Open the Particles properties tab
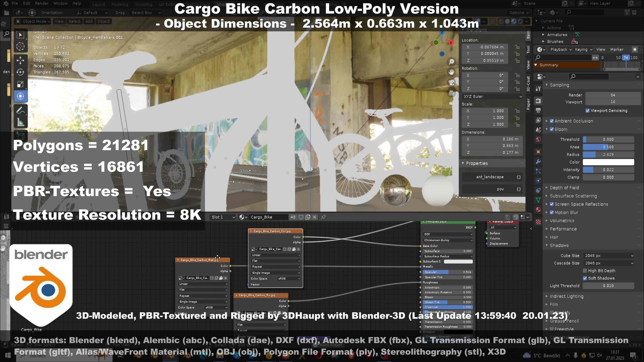Viewport: 644px width, 362px height. pyautogui.click(x=538, y=171)
